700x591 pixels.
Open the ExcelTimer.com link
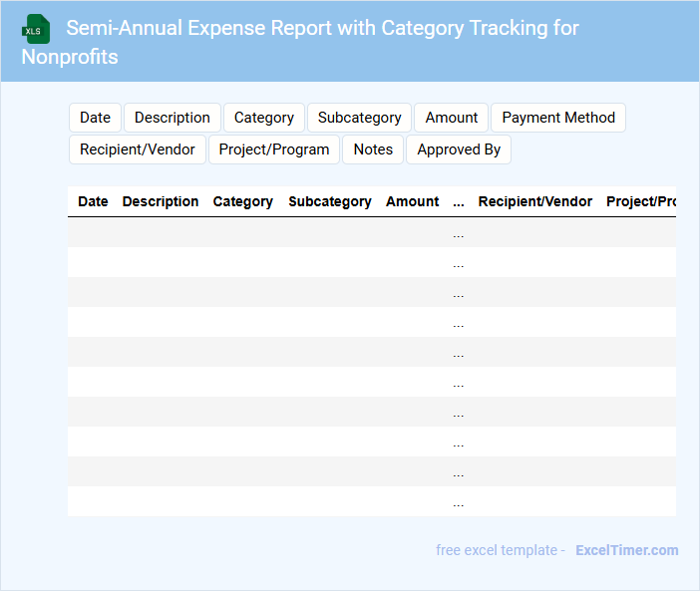coord(626,550)
